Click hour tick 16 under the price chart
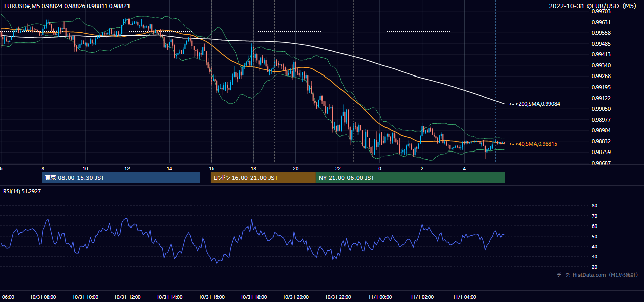This screenshot has height=302, width=644. click(211, 168)
